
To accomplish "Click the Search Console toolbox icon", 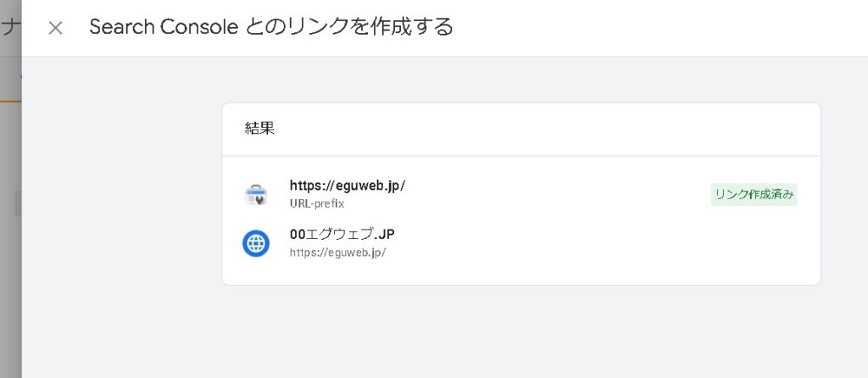I will pyautogui.click(x=255, y=195).
